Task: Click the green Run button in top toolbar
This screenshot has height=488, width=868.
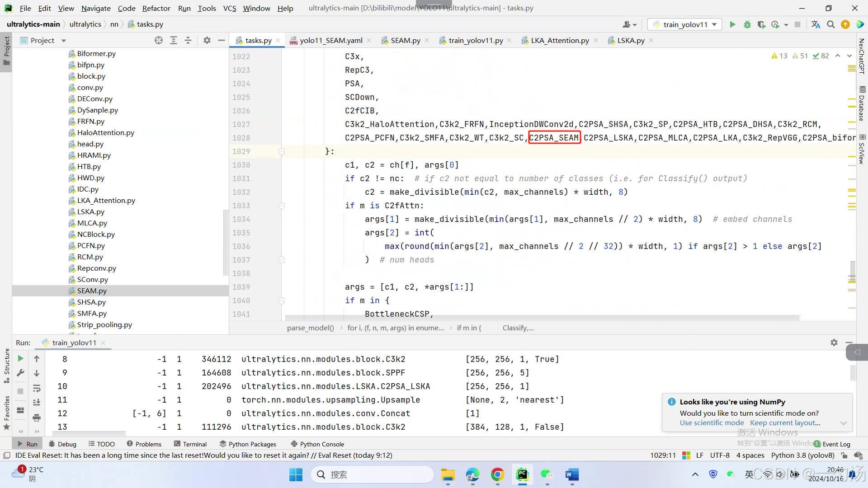Action: click(x=732, y=24)
